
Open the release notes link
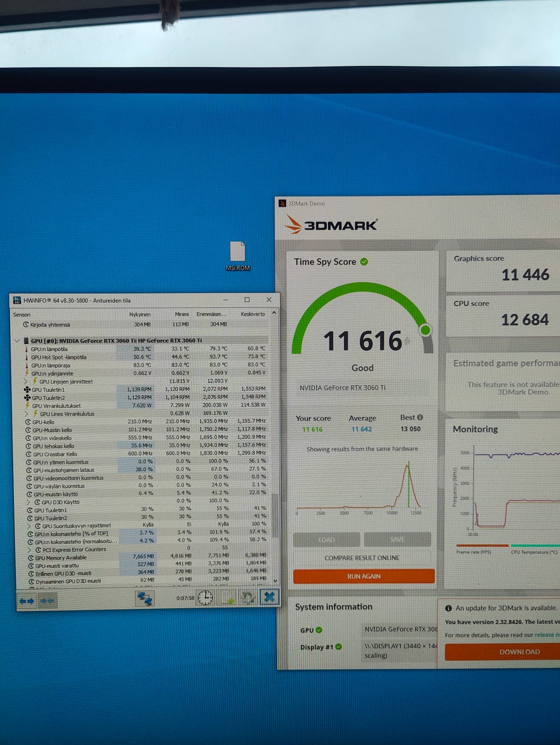pyautogui.click(x=546, y=635)
